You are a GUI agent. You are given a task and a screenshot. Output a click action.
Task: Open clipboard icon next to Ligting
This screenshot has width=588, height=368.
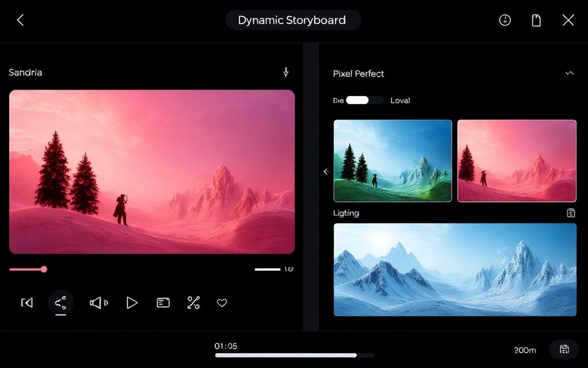[570, 213]
